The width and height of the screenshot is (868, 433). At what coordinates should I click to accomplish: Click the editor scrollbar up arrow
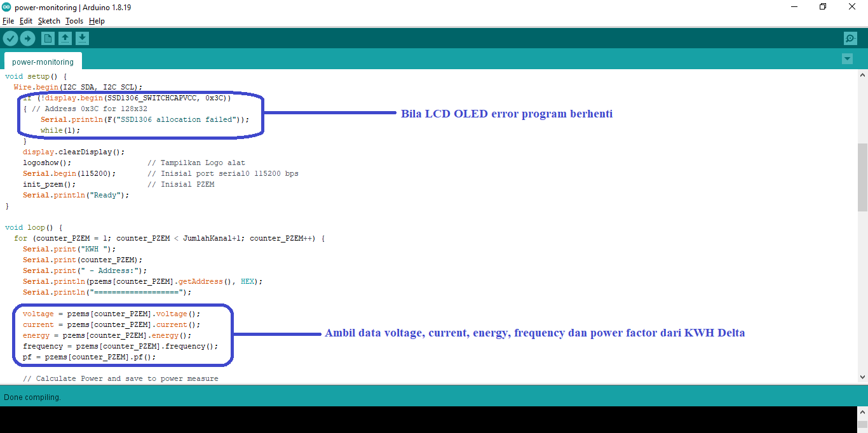[x=862, y=75]
